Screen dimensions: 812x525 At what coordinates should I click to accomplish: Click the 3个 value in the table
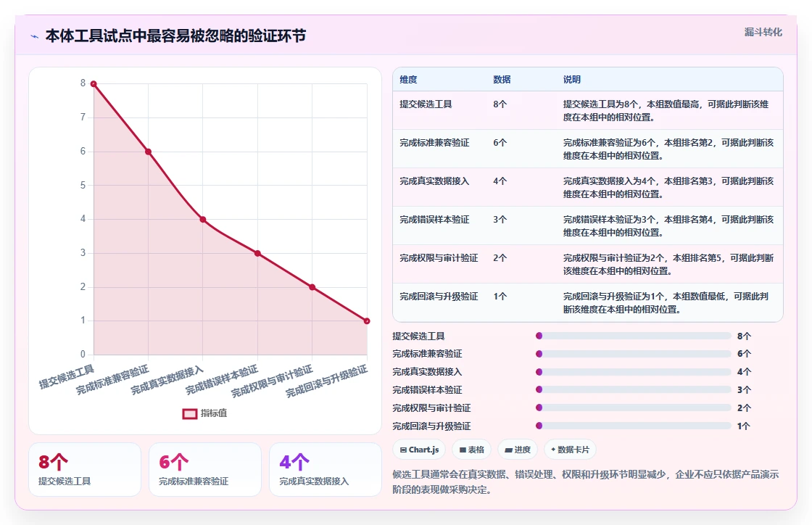tap(500, 220)
